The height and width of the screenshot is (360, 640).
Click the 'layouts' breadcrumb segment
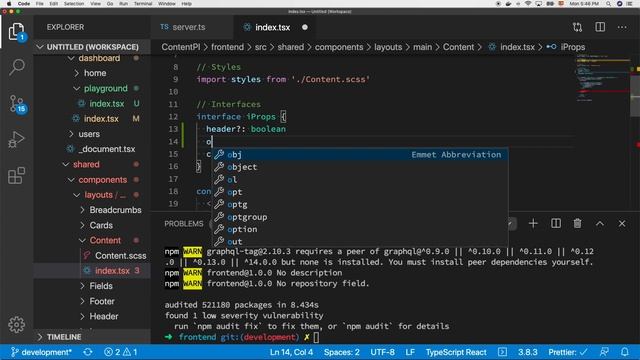click(x=388, y=47)
